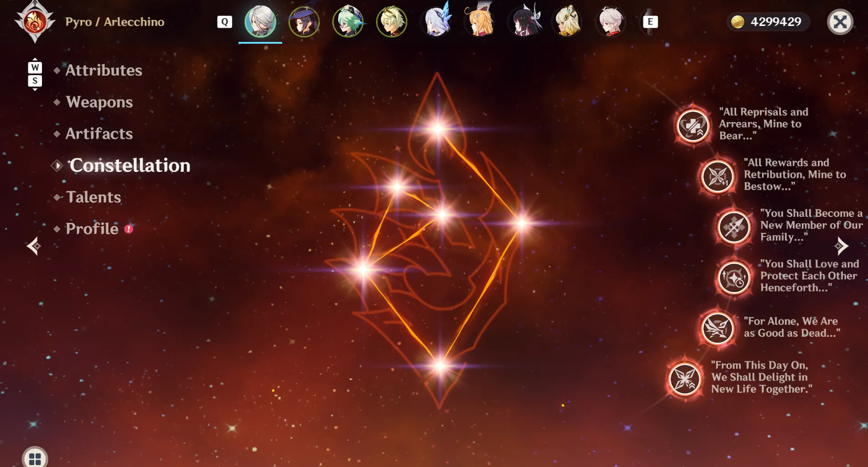Click the top star of the constellation
Image resolution: width=868 pixels, height=467 pixels.
coord(438,128)
